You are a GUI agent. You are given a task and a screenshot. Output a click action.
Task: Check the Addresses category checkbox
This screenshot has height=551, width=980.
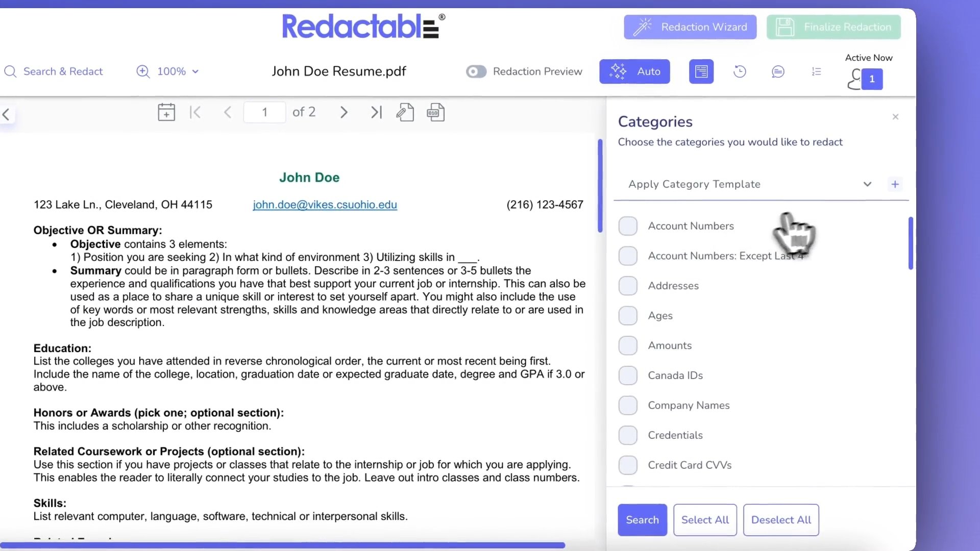[x=628, y=286]
